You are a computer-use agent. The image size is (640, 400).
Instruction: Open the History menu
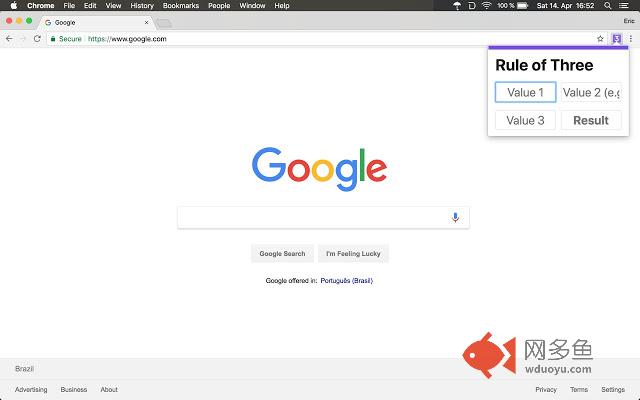point(142,5)
